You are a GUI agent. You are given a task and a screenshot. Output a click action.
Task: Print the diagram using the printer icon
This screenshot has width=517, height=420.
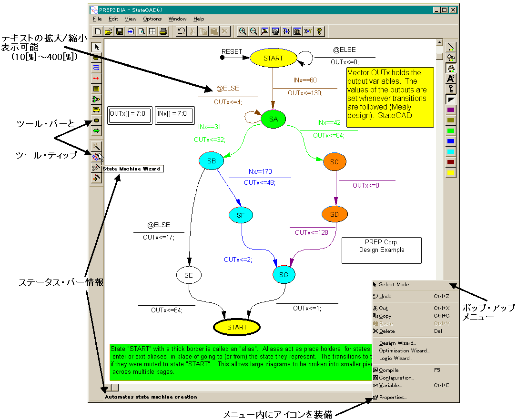[x=163, y=31]
